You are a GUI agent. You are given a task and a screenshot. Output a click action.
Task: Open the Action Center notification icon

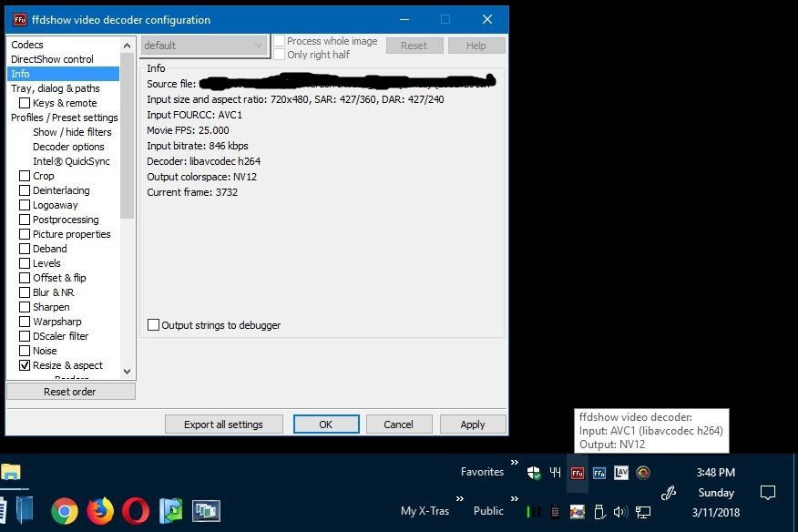767,492
